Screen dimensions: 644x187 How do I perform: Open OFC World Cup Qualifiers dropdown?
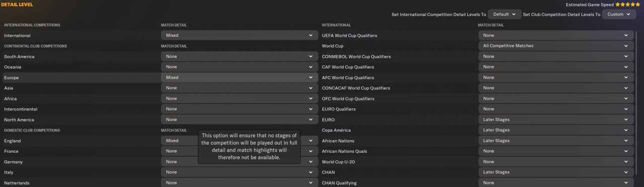[x=556, y=99]
